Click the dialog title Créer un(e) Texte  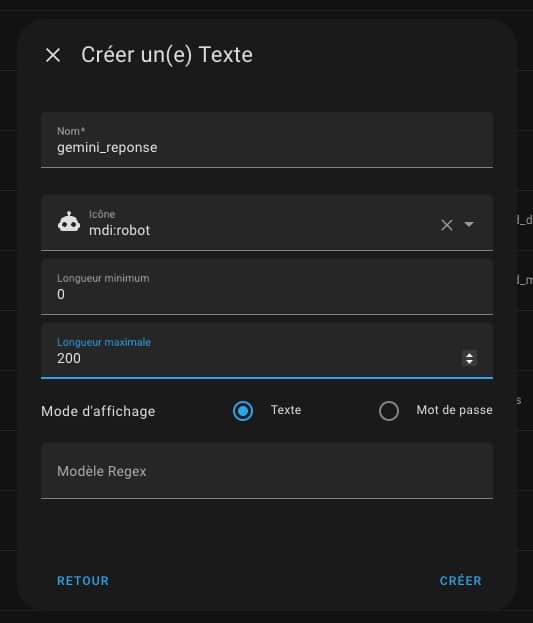coord(167,55)
